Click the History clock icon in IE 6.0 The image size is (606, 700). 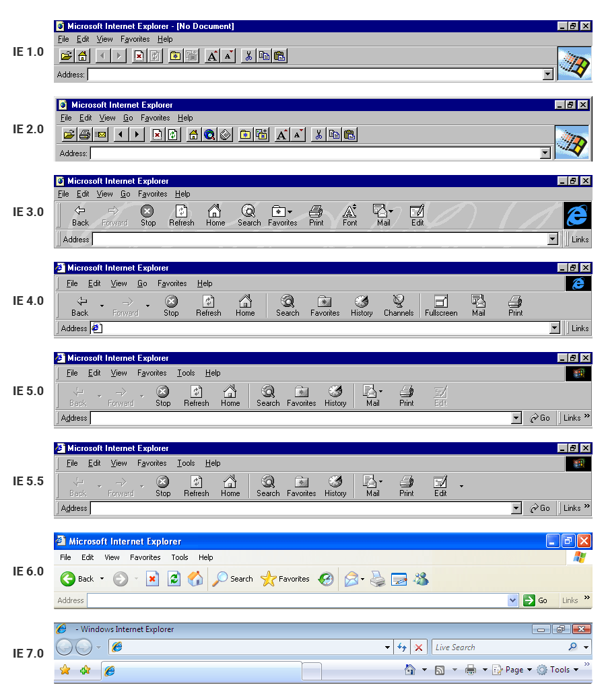326,579
